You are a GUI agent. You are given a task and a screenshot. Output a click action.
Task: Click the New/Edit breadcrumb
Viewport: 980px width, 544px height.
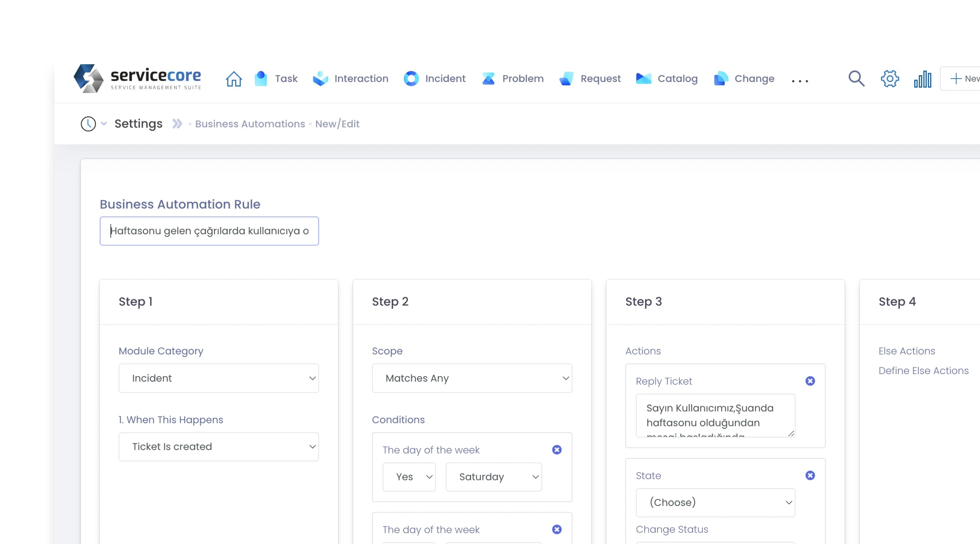point(337,124)
